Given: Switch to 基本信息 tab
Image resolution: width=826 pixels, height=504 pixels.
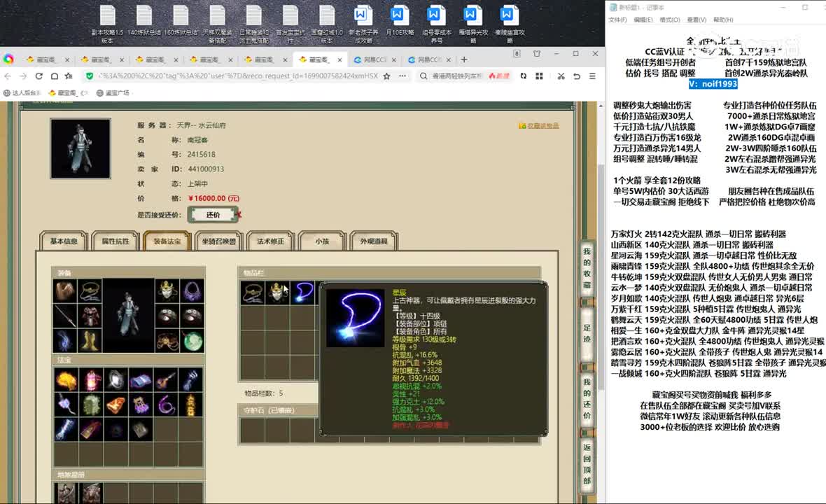Looking at the screenshot, I should pos(64,241).
